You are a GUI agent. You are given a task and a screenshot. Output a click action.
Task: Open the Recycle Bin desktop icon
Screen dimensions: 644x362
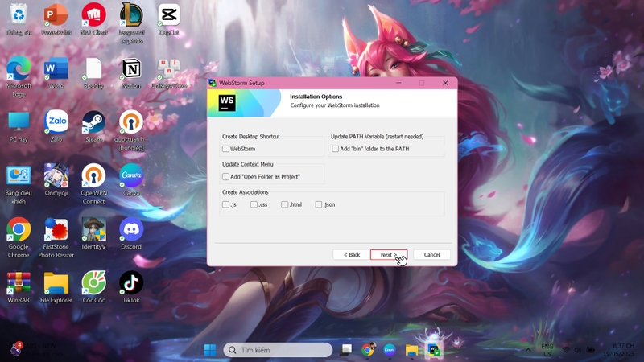click(19, 19)
